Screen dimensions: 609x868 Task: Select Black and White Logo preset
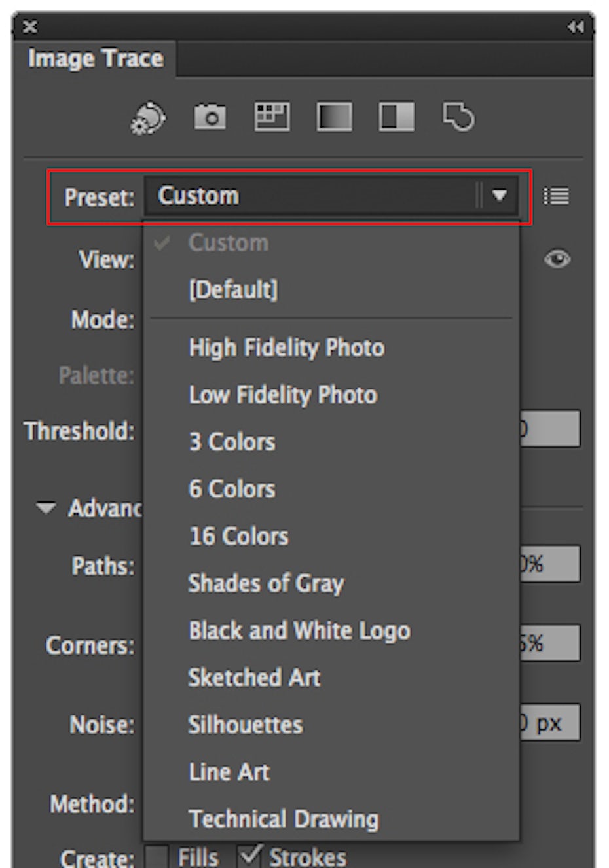pyautogui.click(x=299, y=630)
